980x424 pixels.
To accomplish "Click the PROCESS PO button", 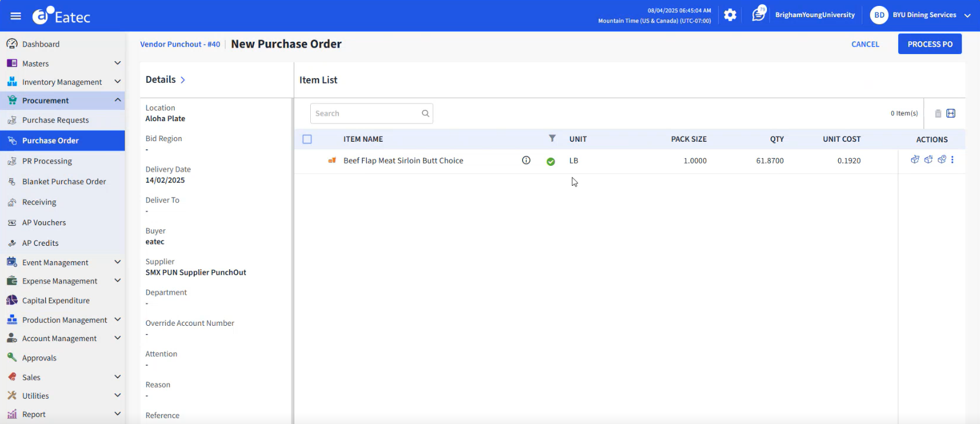I will tap(930, 44).
